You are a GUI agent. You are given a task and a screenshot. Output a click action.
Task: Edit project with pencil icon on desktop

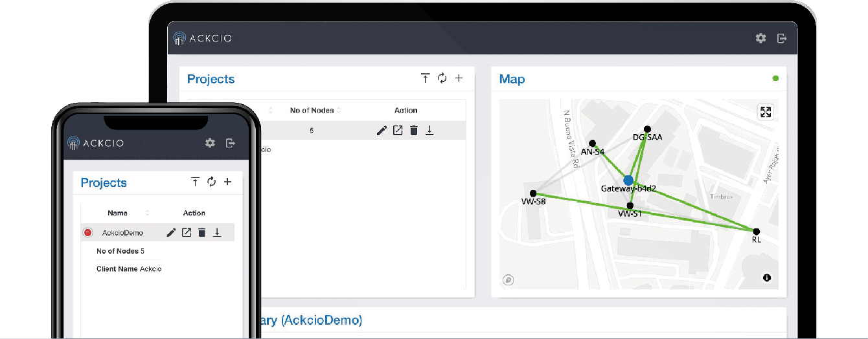(x=382, y=131)
